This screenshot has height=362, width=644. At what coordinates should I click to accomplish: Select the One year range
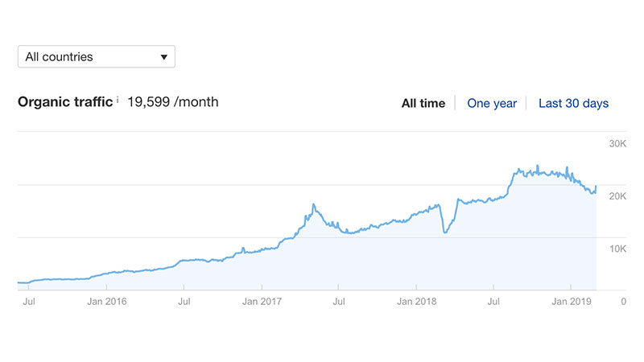492,103
